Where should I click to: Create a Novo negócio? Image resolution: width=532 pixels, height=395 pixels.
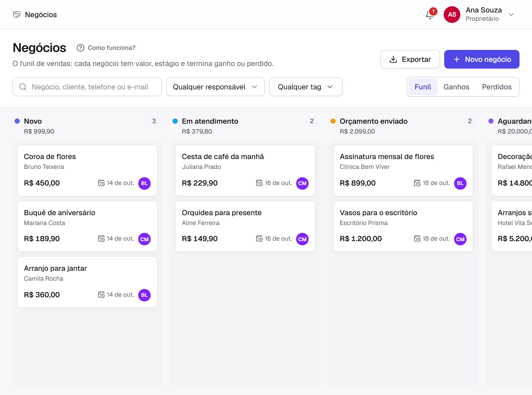(482, 59)
